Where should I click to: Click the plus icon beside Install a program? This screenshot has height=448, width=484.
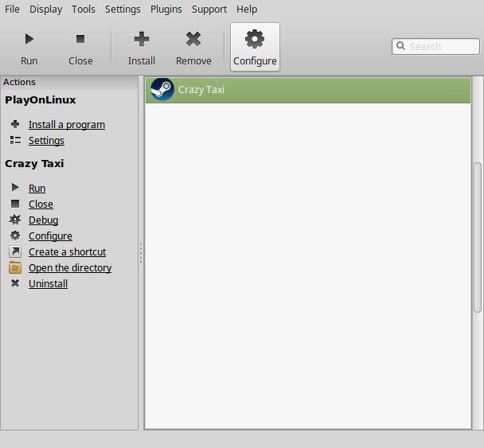tap(15, 124)
